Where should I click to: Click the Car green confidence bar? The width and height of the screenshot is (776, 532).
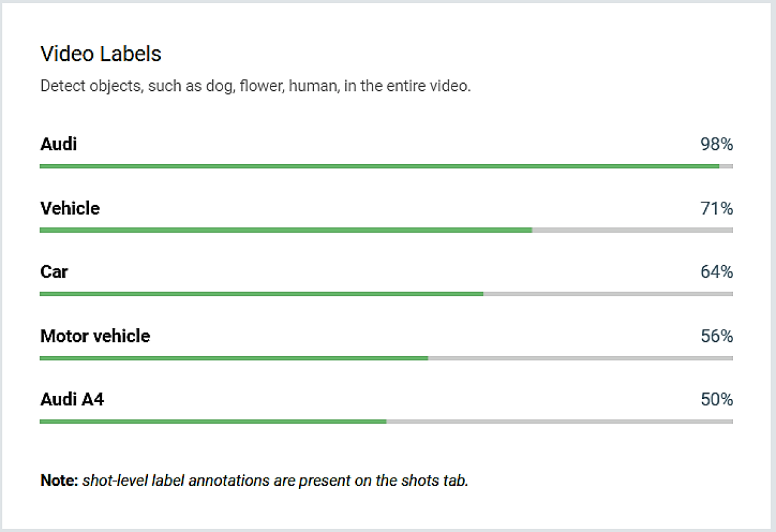261,294
